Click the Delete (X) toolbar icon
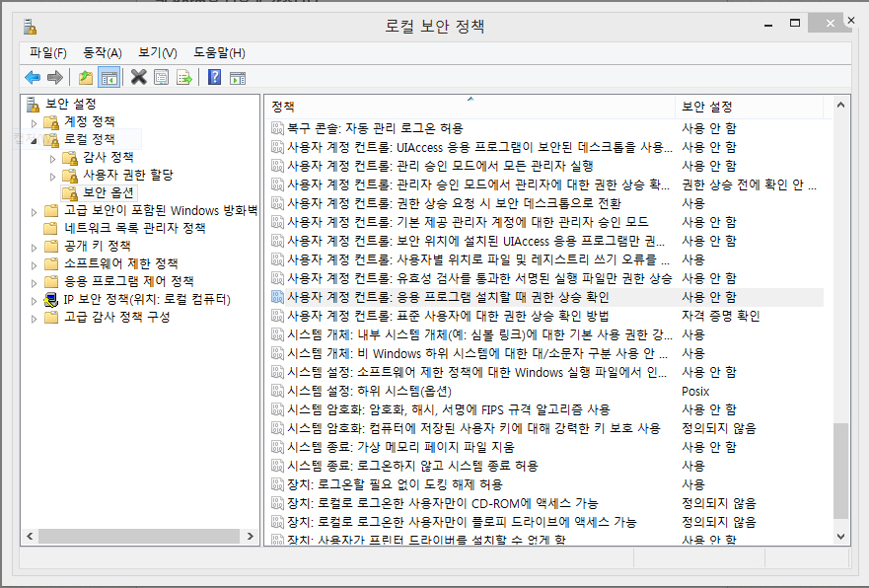 [139, 78]
